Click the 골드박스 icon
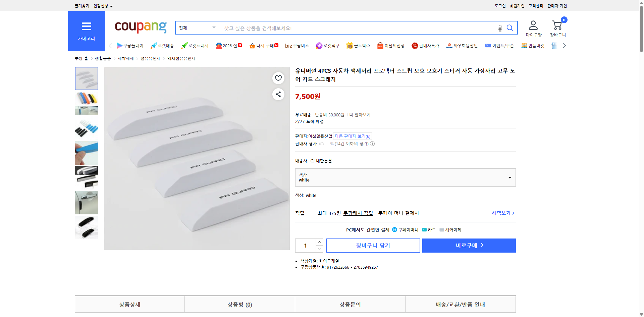The image size is (644, 317). [350, 46]
